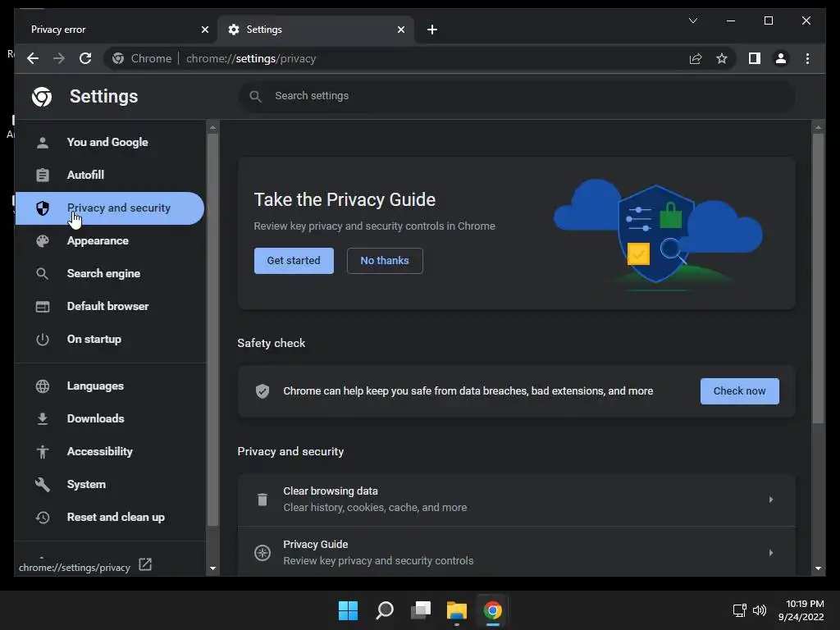Click the main page scrollbar down arrow
The width and height of the screenshot is (840, 630).
(x=818, y=568)
